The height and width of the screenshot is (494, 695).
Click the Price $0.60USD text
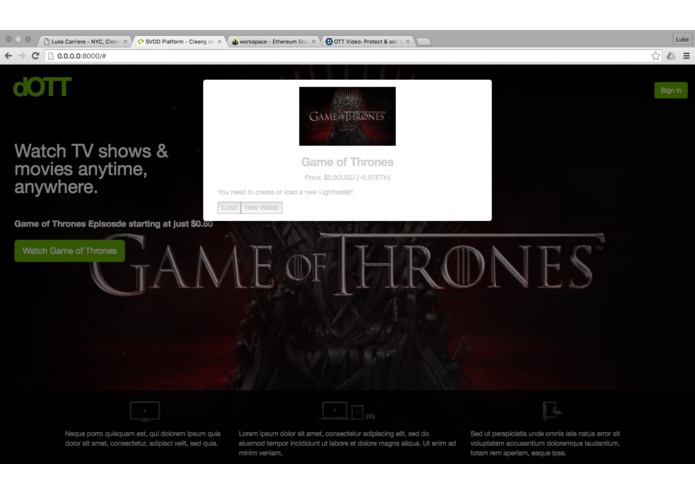point(348,178)
